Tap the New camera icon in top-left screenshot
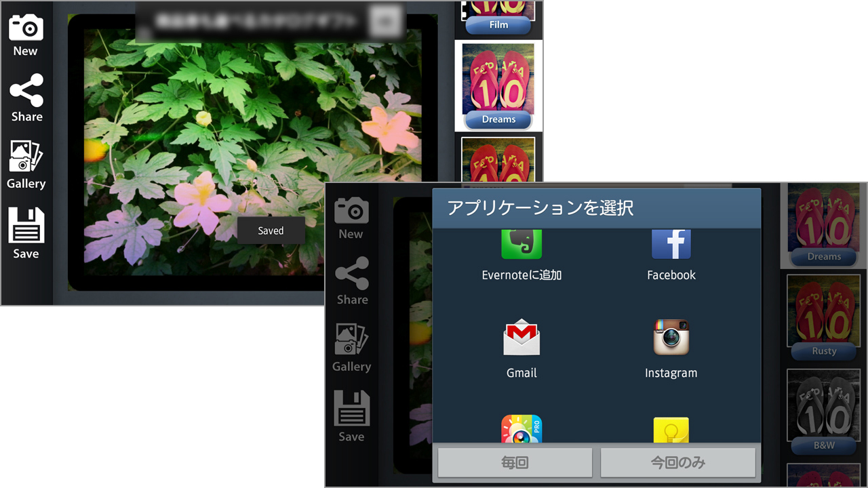The image size is (868, 488). pos(26,35)
